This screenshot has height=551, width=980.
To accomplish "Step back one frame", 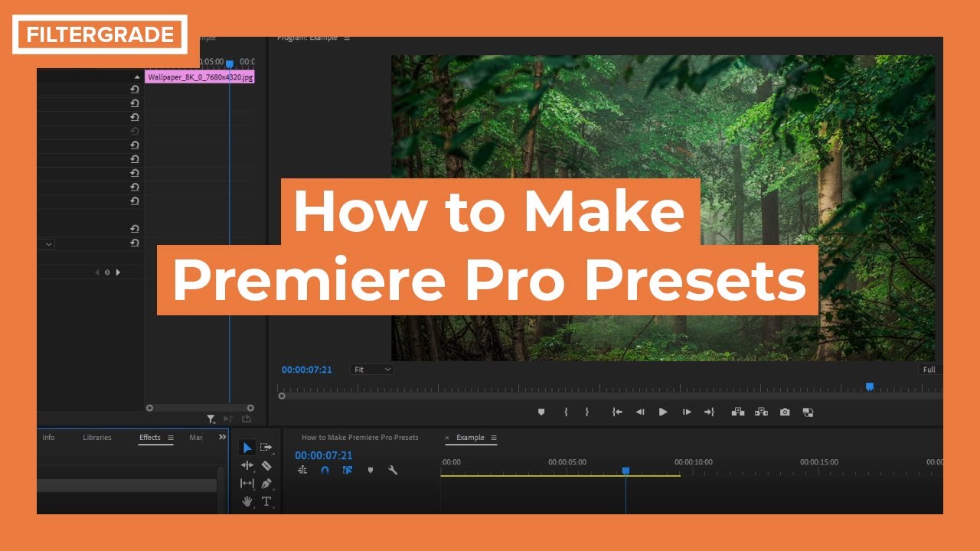I will tap(640, 412).
